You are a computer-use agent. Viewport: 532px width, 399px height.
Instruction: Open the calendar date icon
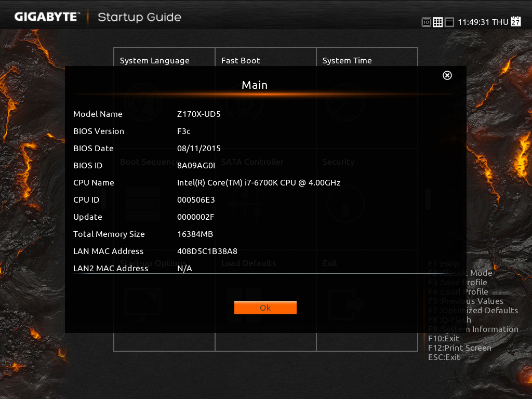tap(516, 21)
